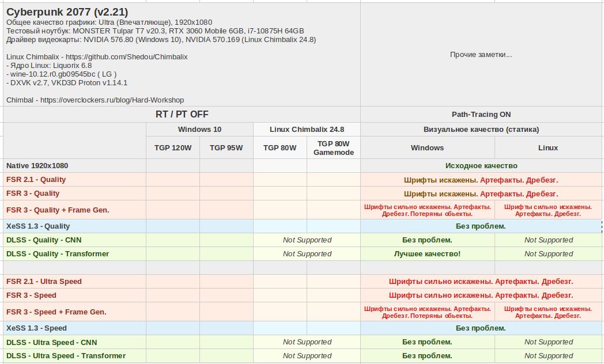
Task: Click the "FSR 2.1 - Quality" row label
Action: coord(36,180)
